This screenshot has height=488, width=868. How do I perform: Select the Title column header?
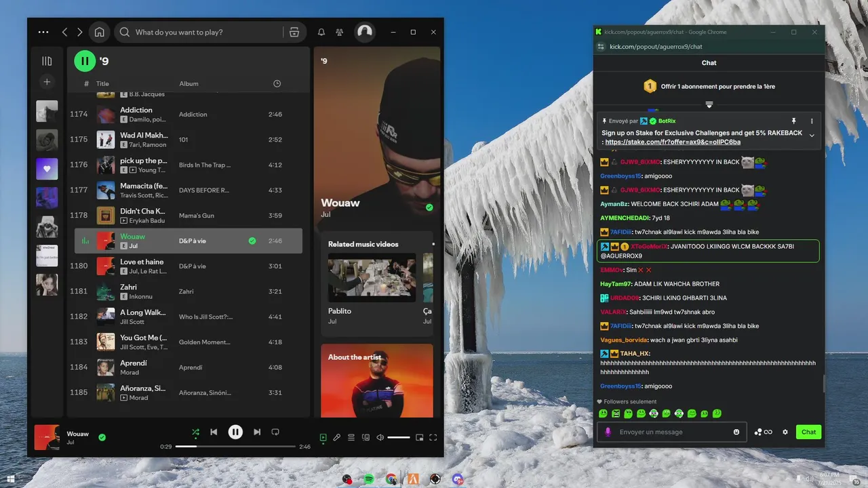tap(102, 84)
